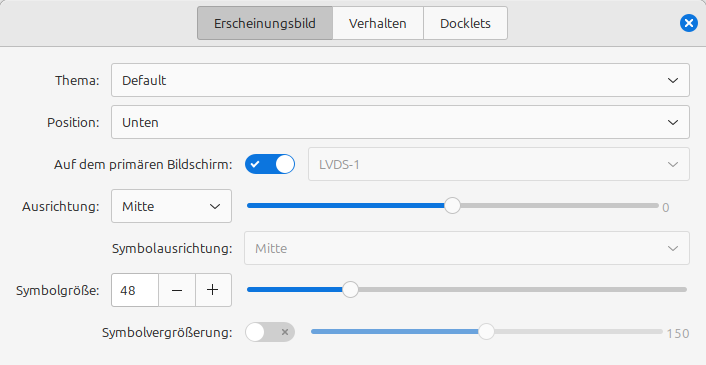Select the Erscheinungsbild tab
The image size is (706, 365).
click(265, 23)
